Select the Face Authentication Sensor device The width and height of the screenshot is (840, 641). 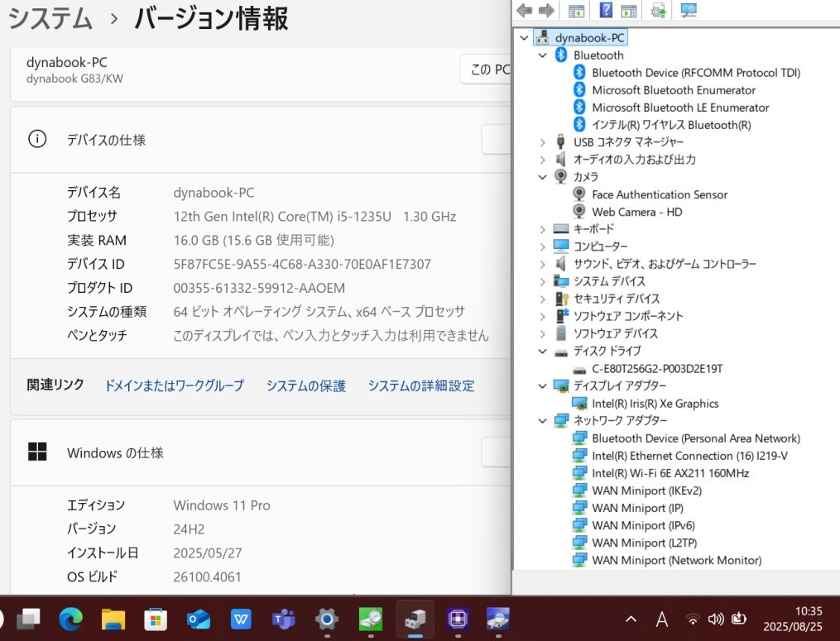coord(659,194)
